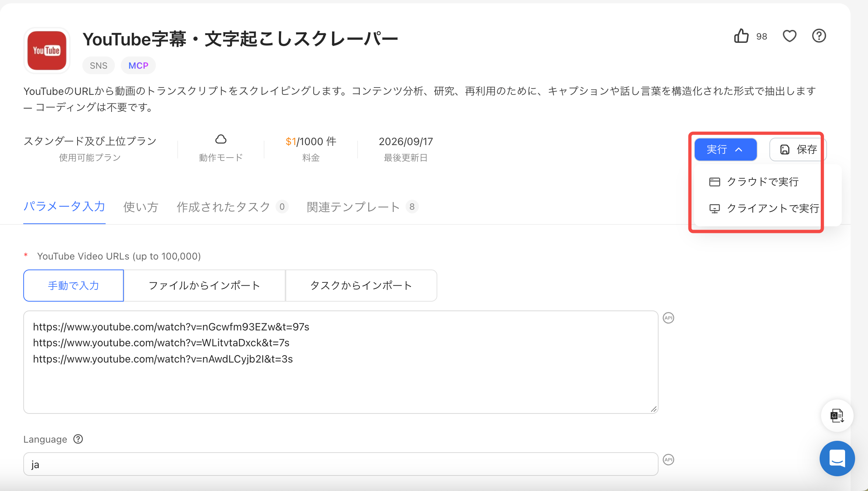Viewport: 868px width, 491px height.
Task: Click the YouTube Video URLs textarea
Action: coord(341,362)
